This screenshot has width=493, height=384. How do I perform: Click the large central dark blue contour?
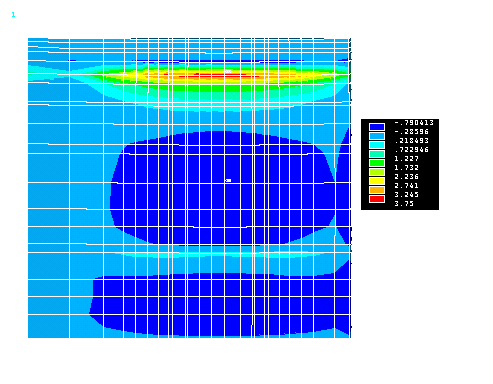(x=223, y=188)
